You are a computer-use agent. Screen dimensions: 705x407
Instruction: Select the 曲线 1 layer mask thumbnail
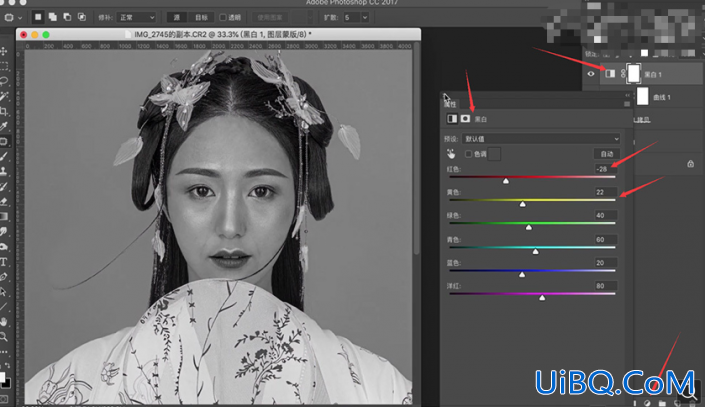(x=643, y=96)
